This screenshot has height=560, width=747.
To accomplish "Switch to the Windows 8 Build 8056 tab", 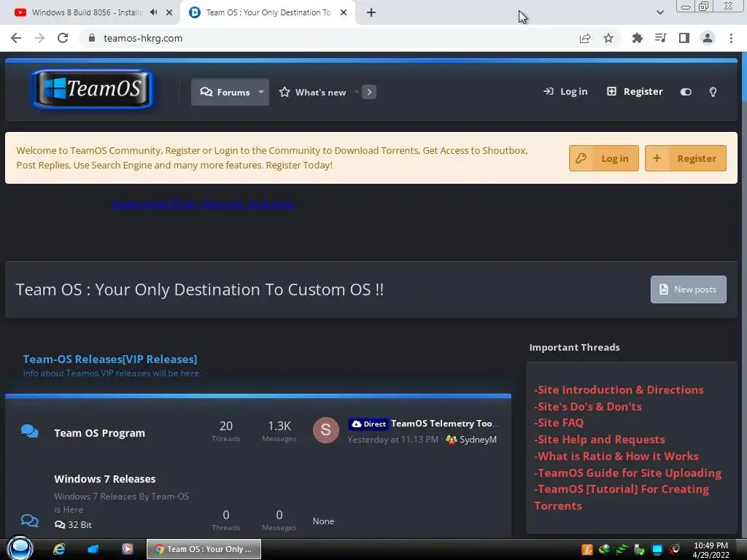I will click(x=86, y=12).
